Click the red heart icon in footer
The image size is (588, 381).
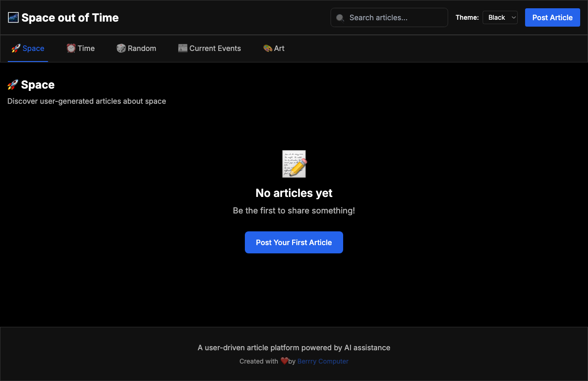[284, 361]
